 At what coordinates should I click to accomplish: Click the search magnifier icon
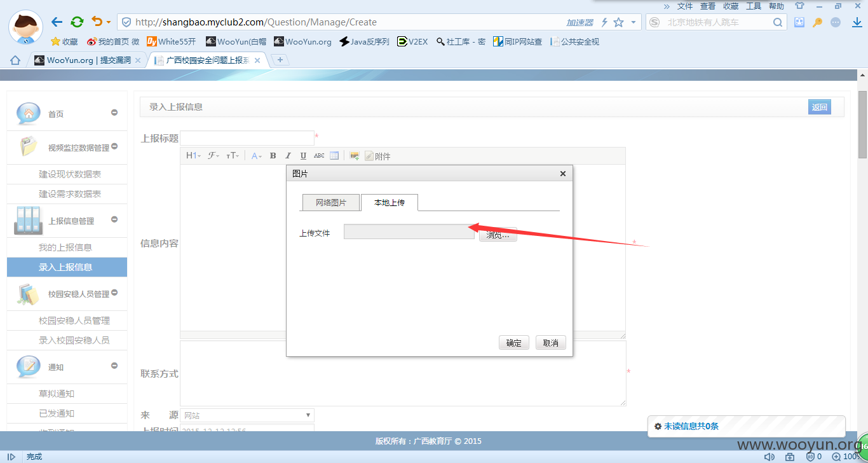(x=778, y=22)
